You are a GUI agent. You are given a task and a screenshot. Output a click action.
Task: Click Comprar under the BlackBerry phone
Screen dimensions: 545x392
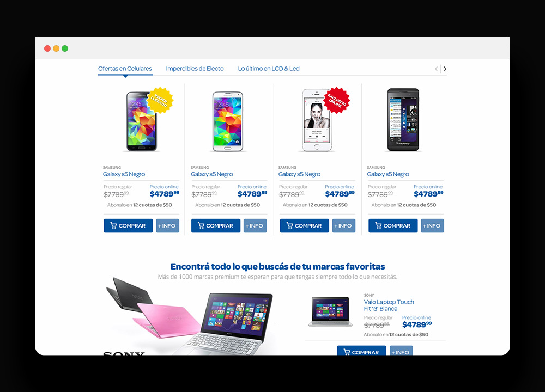[393, 226]
